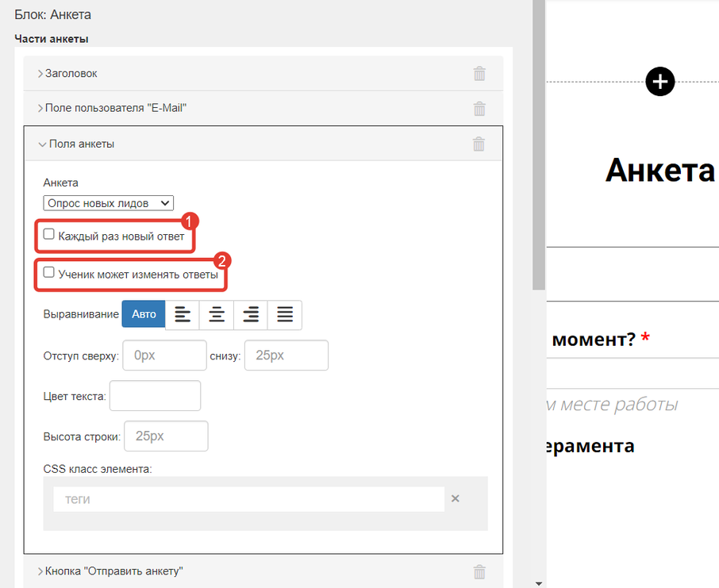Remove Поля анкеты using its trash icon
719x588 pixels.
click(x=479, y=144)
